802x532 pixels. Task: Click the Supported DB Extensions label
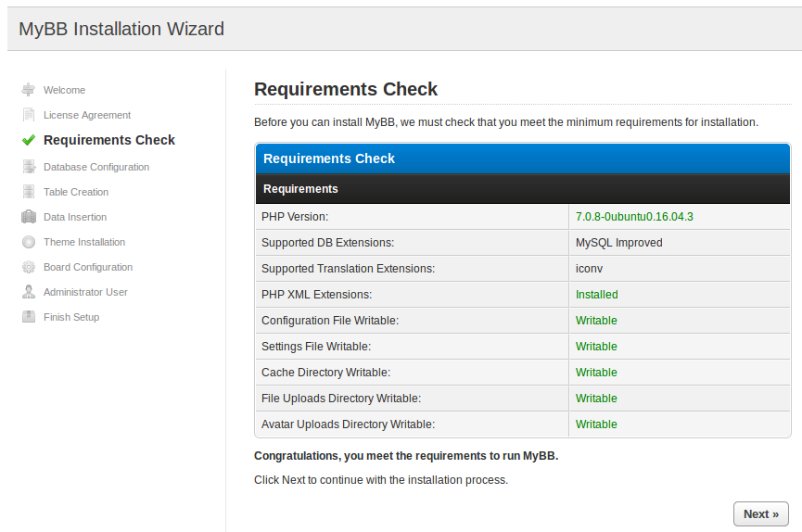point(328,243)
